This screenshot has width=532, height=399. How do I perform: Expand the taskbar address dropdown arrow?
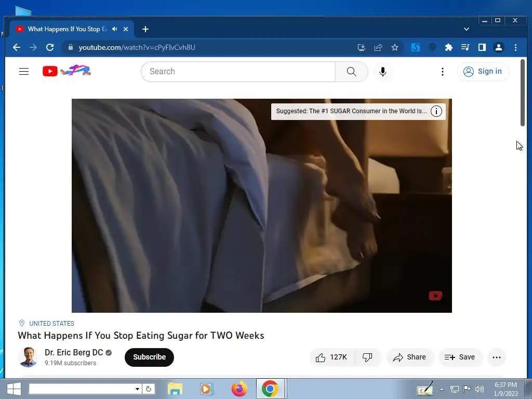tap(137, 389)
